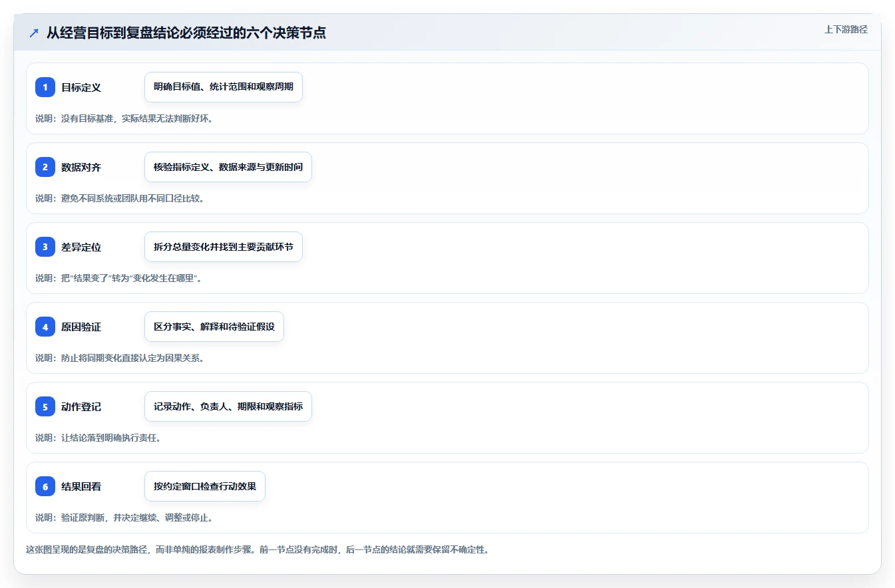Click the note 验证原判断，并决定继续、调整或停止
This screenshot has height=588, width=895.
click(x=124, y=517)
